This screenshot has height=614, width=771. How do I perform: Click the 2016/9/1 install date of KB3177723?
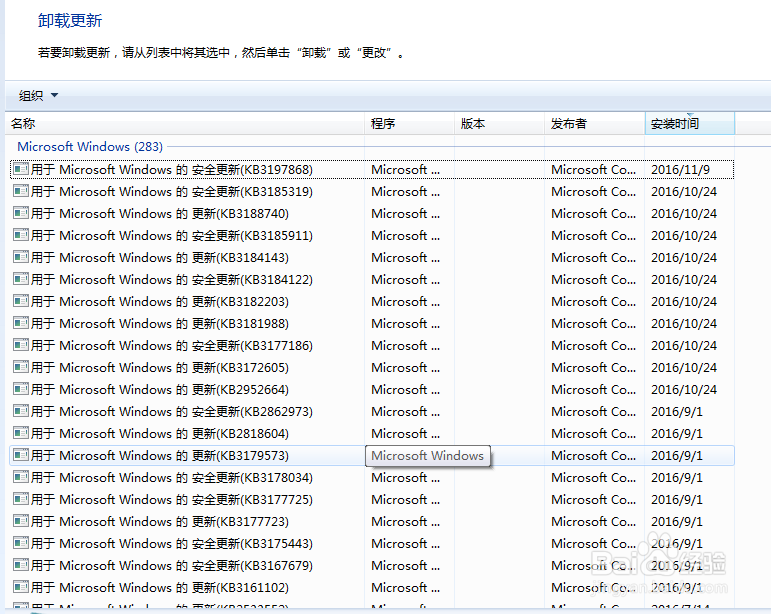(x=677, y=522)
